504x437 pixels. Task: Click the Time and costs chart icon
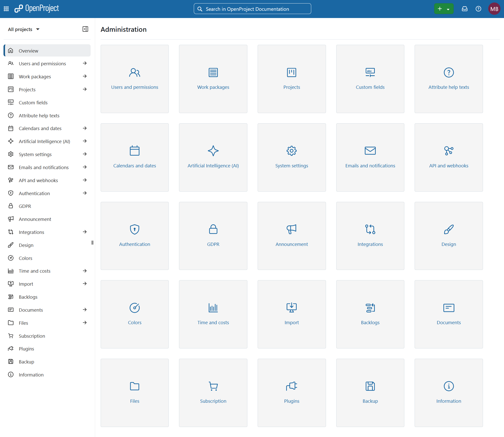click(x=213, y=308)
